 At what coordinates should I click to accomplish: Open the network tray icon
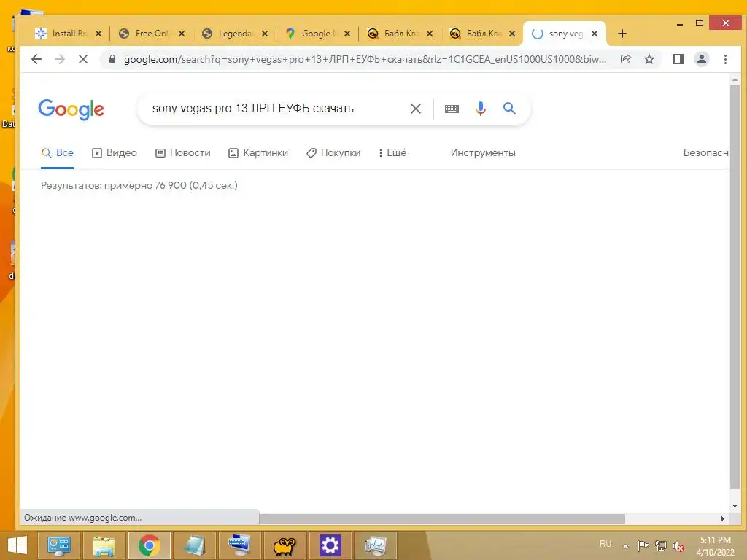[x=661, y=545]
